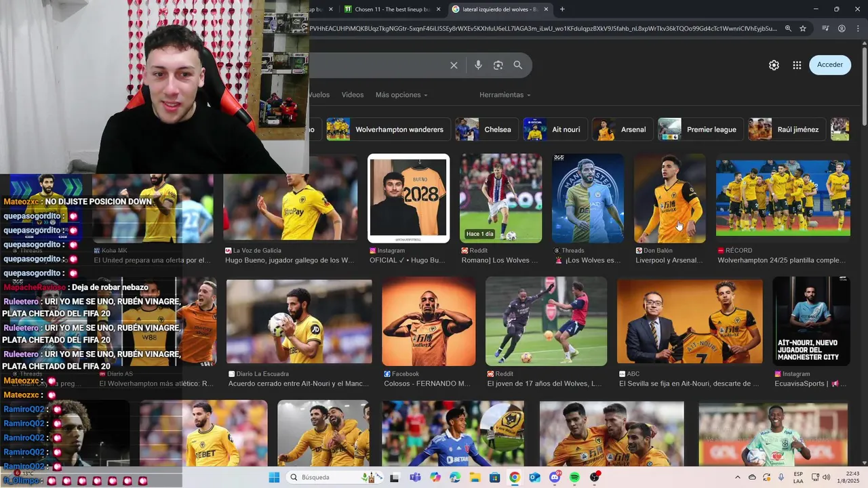The height and width of the screenshot is (488, 868).
Task: Filter images by Arsenal chip
Action: 623,129
